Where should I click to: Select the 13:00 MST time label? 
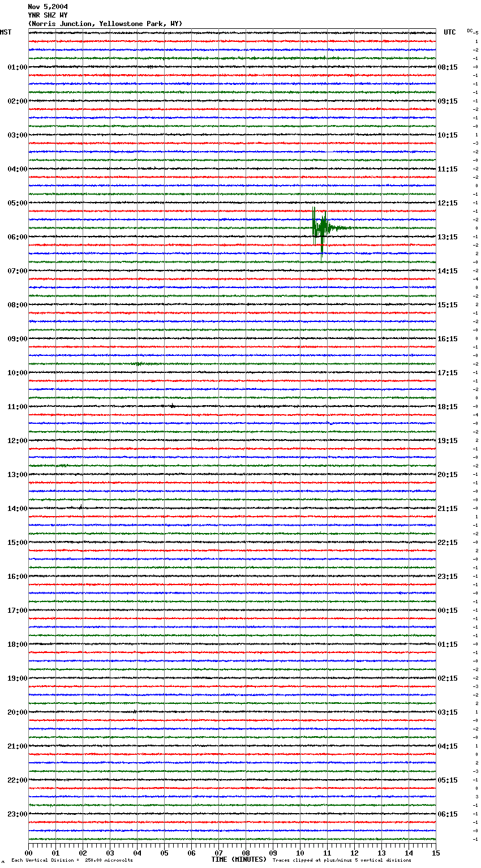(x=18, y=475)
